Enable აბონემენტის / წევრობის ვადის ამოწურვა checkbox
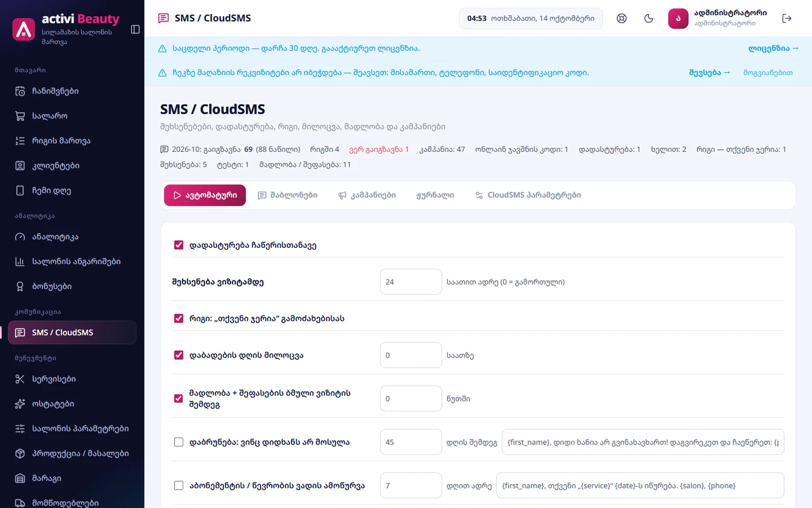Screen dimensions: 812x508 coord(179,486)
